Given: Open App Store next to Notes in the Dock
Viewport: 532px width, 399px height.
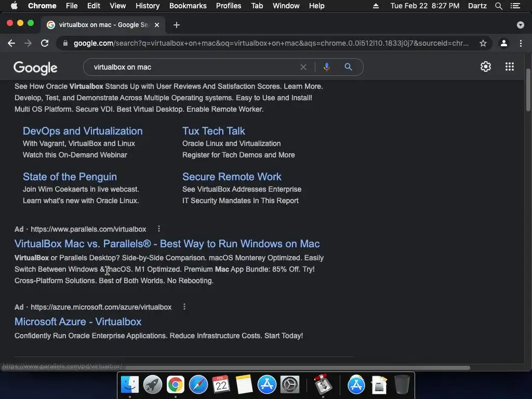Looking at the screenshot, I should 267,384.
